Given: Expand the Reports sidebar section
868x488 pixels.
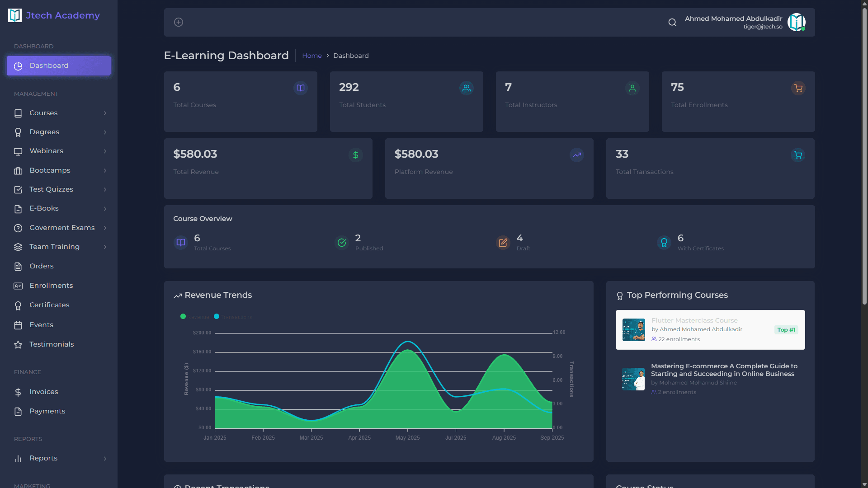Looking at the screenshot, I should click(x=105, y=458).
